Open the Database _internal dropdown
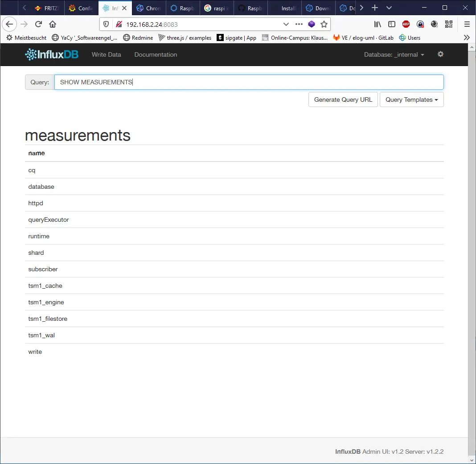This screenshot has height=464, width=476. click(394, 54)
